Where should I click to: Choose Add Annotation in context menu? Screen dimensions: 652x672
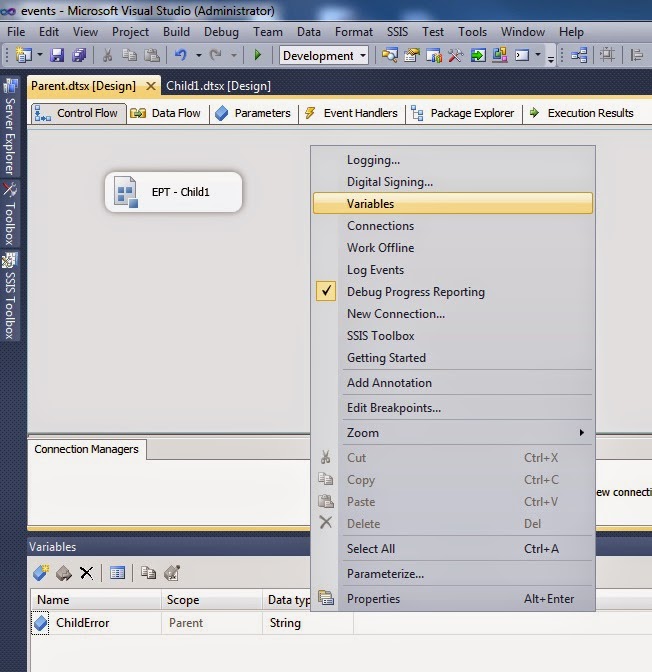(453, 382)
